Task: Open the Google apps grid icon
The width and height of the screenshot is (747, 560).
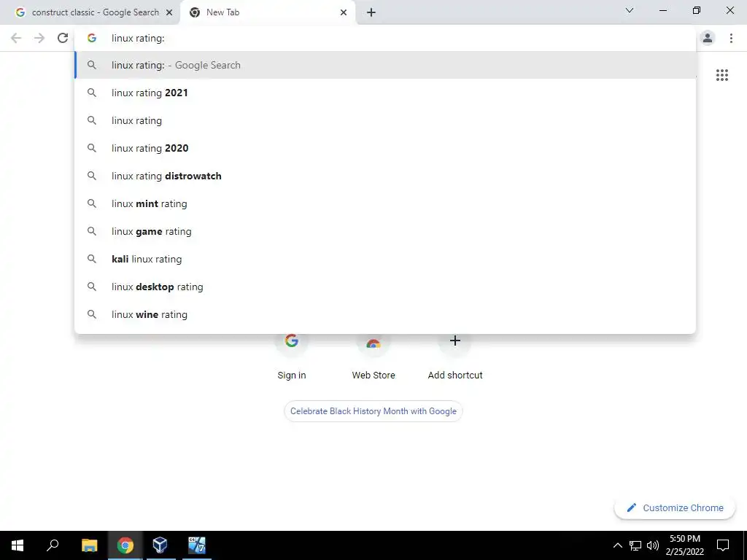Action: (x=721, y=75)
